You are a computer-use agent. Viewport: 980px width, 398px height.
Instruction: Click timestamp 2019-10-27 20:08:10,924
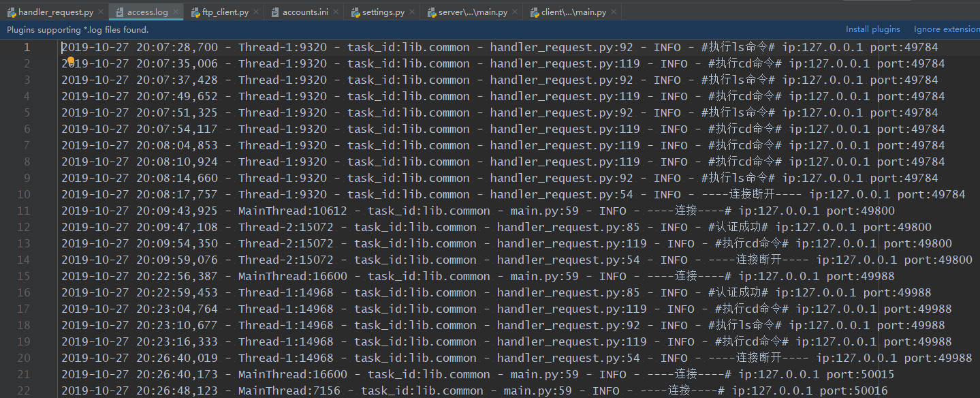pos(140,162)
